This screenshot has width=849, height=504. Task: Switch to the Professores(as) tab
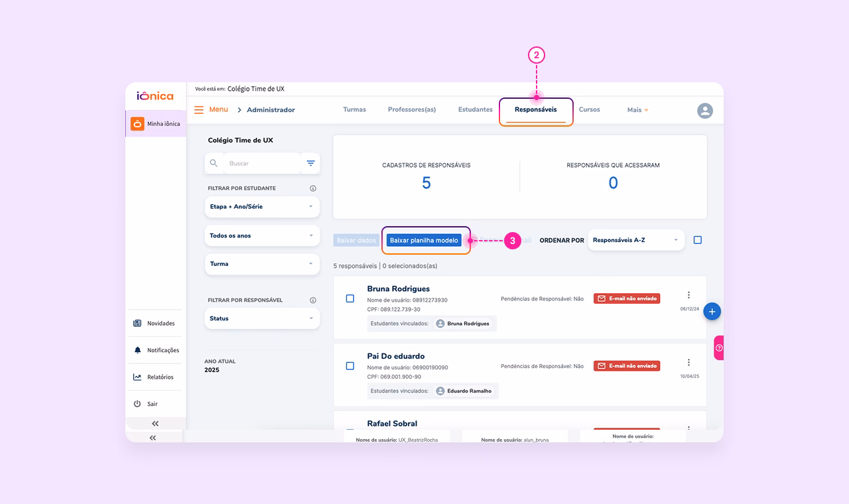click(x=412, y=110)
